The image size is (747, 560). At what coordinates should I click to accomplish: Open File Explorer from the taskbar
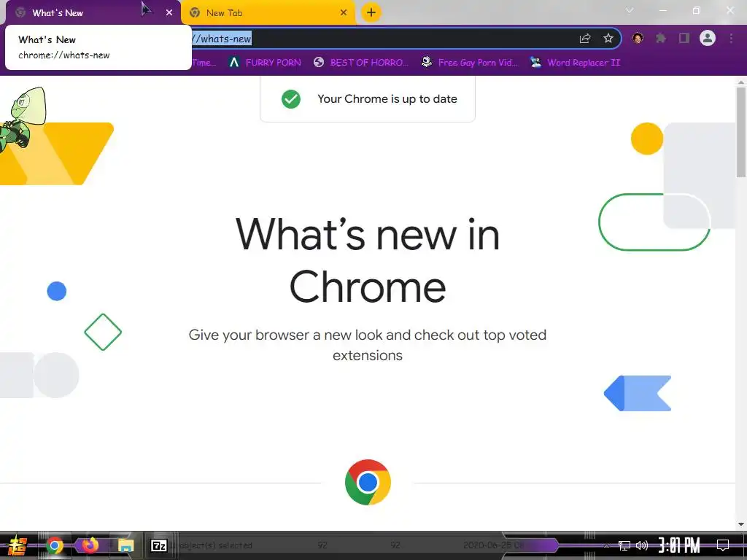[x=125, y=545]
